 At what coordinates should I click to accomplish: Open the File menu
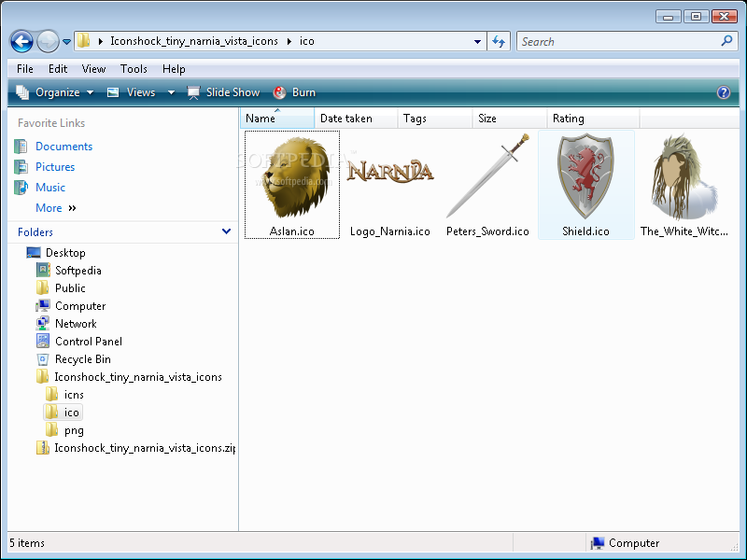25,69
